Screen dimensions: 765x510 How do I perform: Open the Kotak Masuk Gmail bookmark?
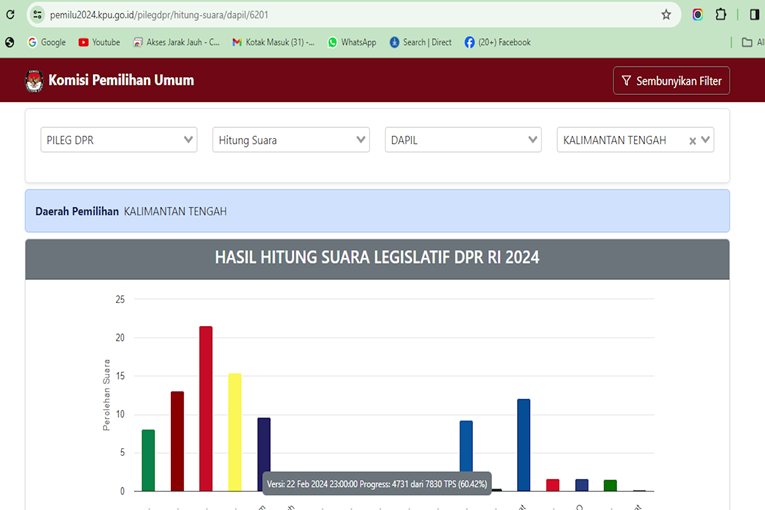(273, 42)
